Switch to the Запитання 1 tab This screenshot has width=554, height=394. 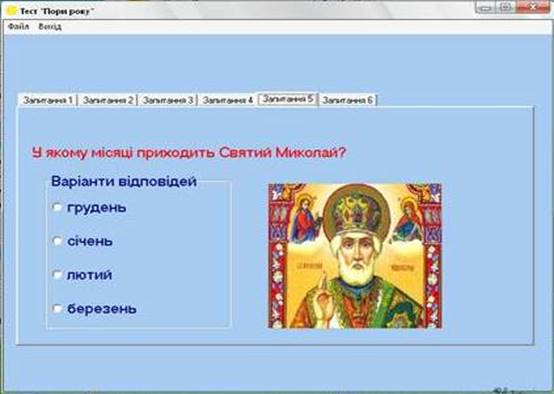(48, 100)
